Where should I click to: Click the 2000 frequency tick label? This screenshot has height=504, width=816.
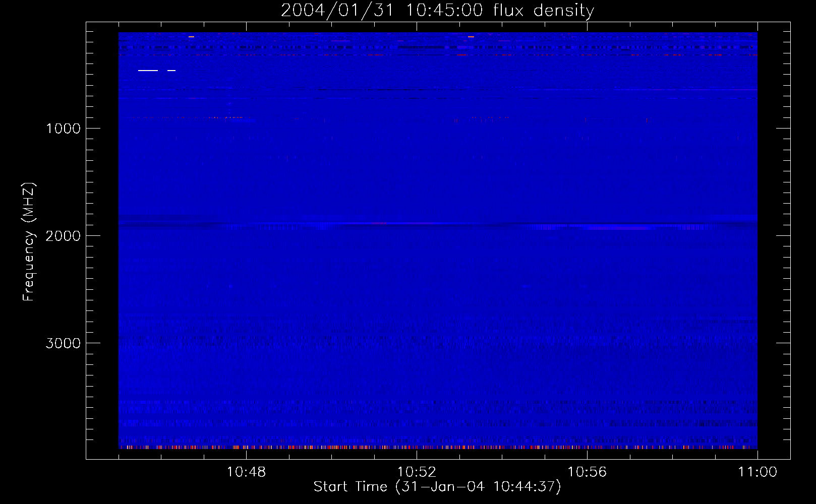point(63,236)
